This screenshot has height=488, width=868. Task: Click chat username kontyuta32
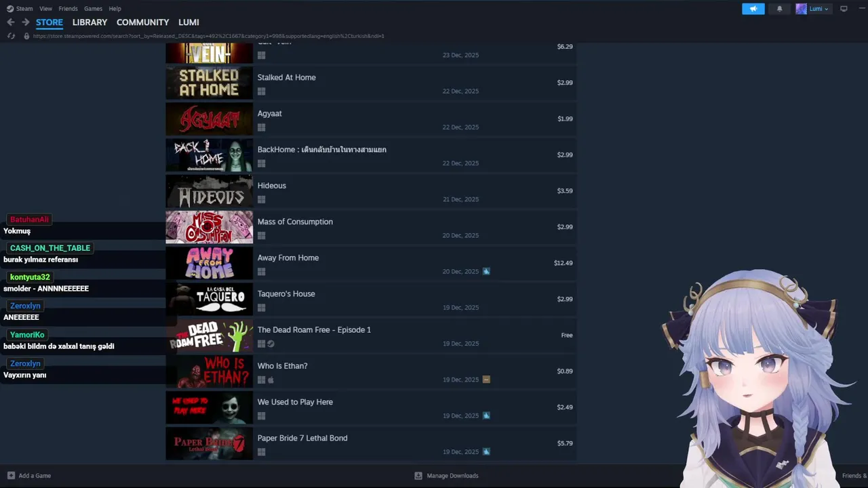pos(30,277)
